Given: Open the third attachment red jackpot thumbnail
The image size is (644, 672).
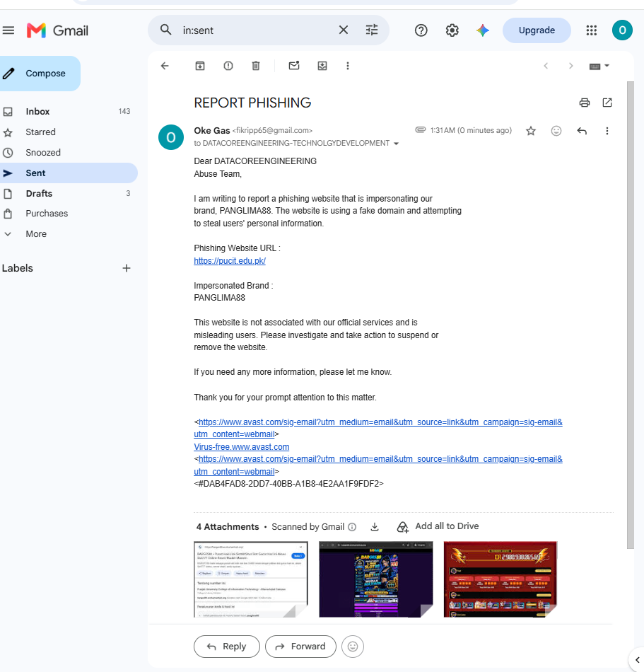Looking at the screenshot, I should point(500,579).
